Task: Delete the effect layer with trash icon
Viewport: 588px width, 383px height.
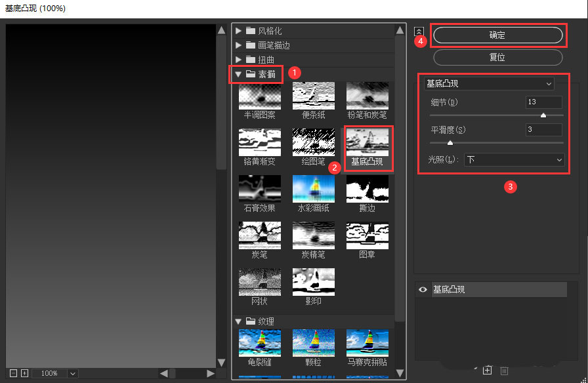Action: pos(504,371)
